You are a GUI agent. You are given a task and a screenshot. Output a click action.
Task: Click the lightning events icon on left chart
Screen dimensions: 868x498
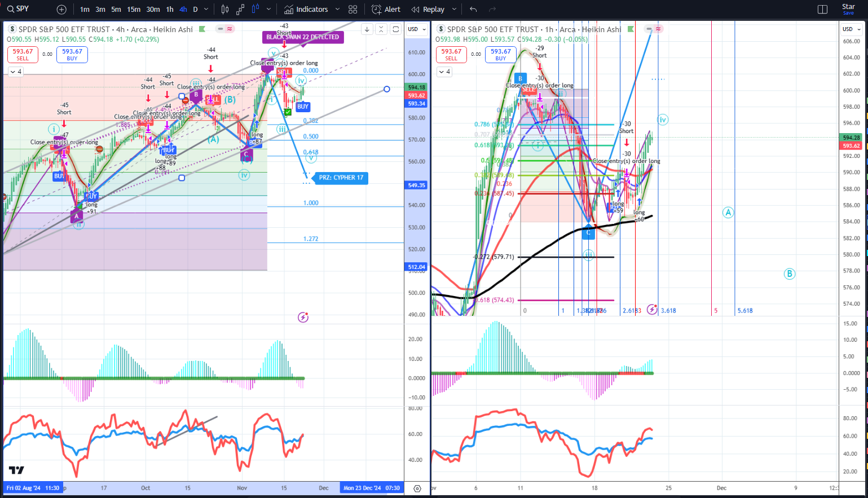303,317
